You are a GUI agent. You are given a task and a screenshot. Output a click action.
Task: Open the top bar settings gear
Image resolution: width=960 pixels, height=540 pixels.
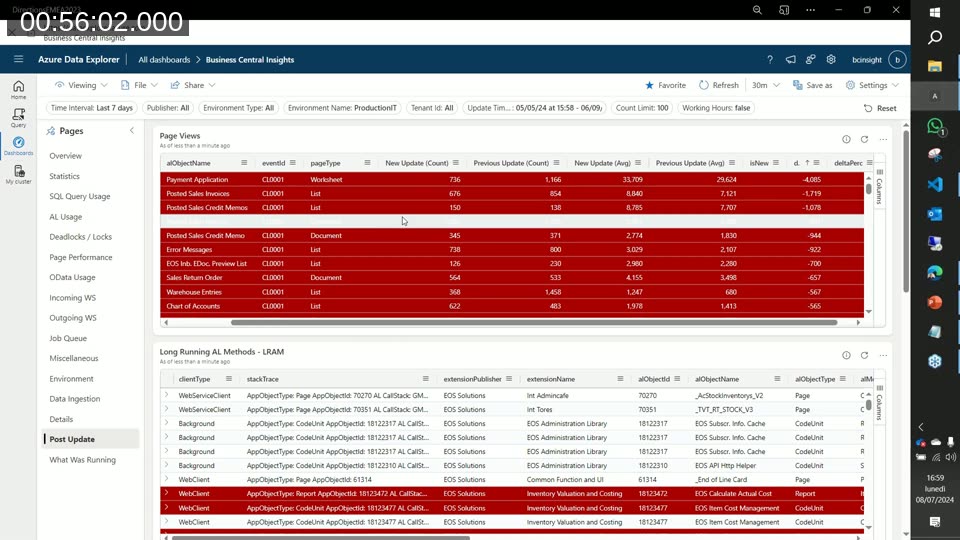coord(831,59)
